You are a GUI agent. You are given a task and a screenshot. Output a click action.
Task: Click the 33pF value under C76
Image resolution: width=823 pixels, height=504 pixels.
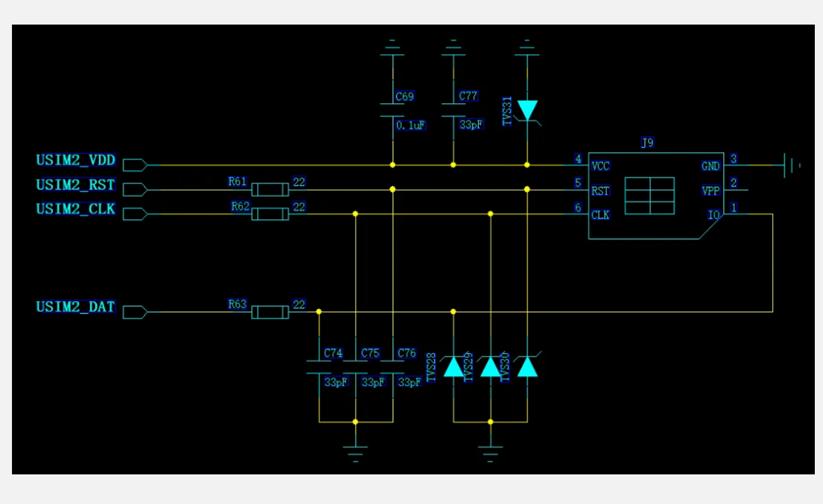[410, 382]
